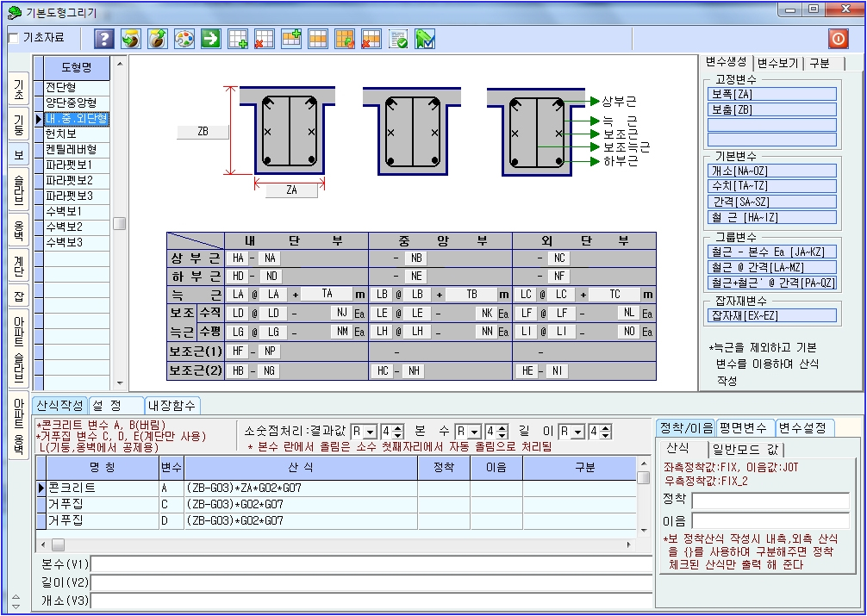
Task: Click the white grid icon with green plus
Action: (x=238, y=39)
